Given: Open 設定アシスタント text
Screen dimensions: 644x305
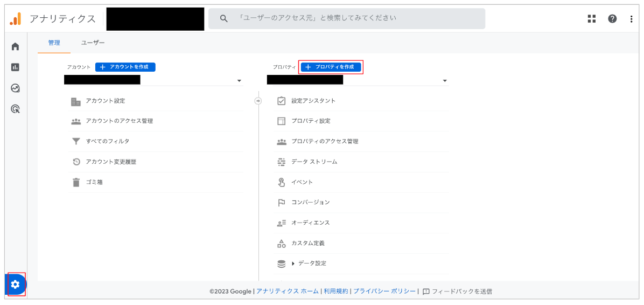Looking at the screenshot, I should [x=313, y=101].
